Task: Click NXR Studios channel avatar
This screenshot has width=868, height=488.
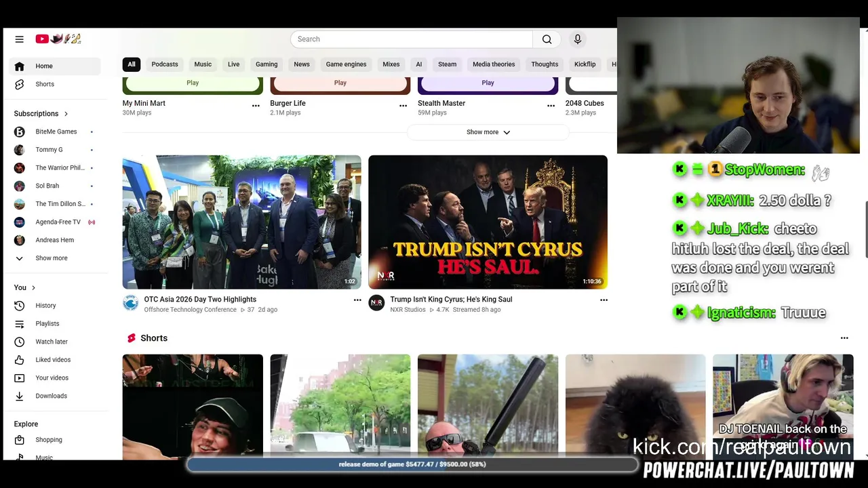Action: click(376, 303)
